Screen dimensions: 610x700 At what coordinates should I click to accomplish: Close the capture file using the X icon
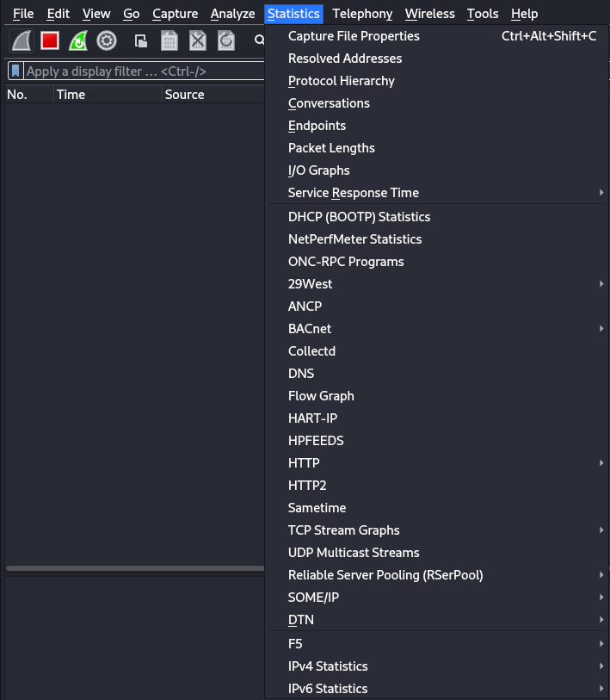(196, 40)
